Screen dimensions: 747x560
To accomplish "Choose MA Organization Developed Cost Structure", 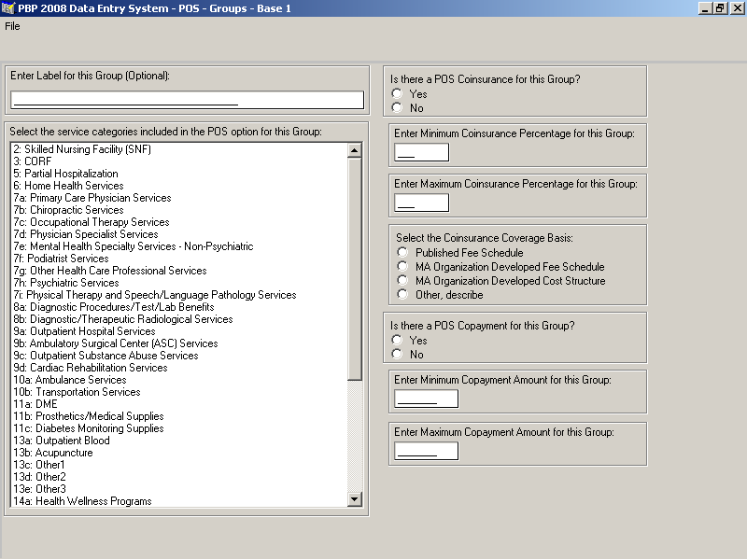I will (x=402, y=280).
